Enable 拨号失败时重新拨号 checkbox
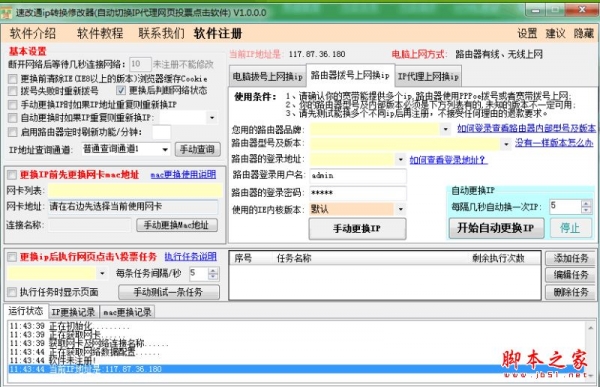Viewport: 600px width, 387px height. (13, 91)
